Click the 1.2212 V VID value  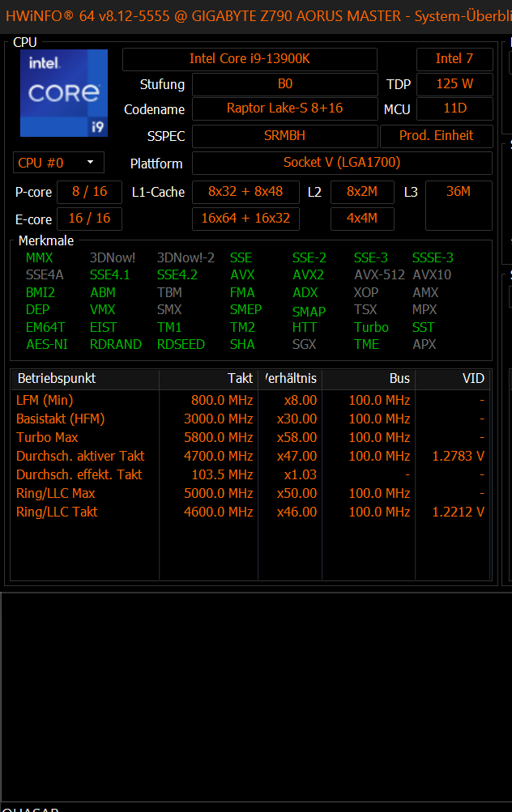tap(458, 512)
